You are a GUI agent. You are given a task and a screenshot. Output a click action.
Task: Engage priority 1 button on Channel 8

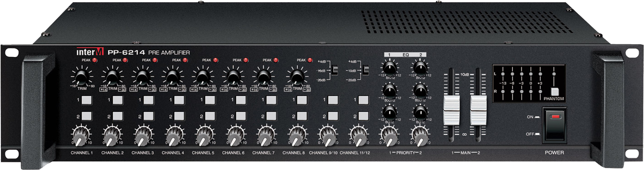click(x=302, y=100)
